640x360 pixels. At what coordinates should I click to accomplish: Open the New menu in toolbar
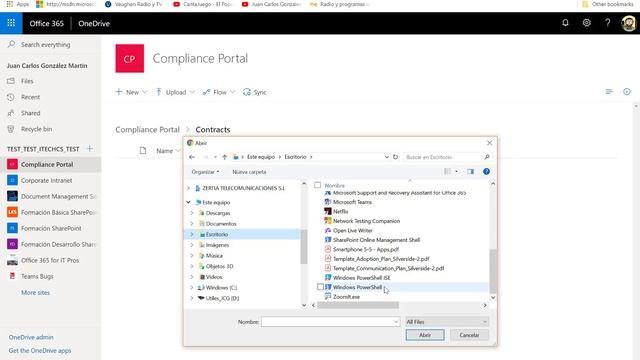pyautogui.click(x=131, y=92)
